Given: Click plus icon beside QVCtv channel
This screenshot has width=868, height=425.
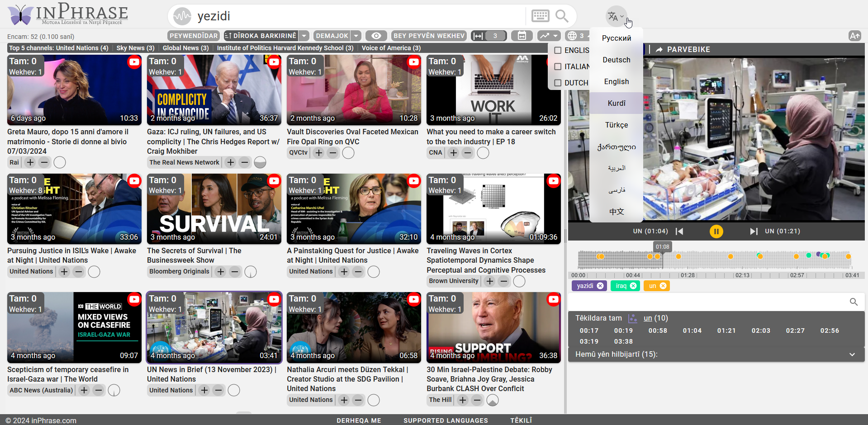Looking at the screenshot, I should tap(319, 153).
